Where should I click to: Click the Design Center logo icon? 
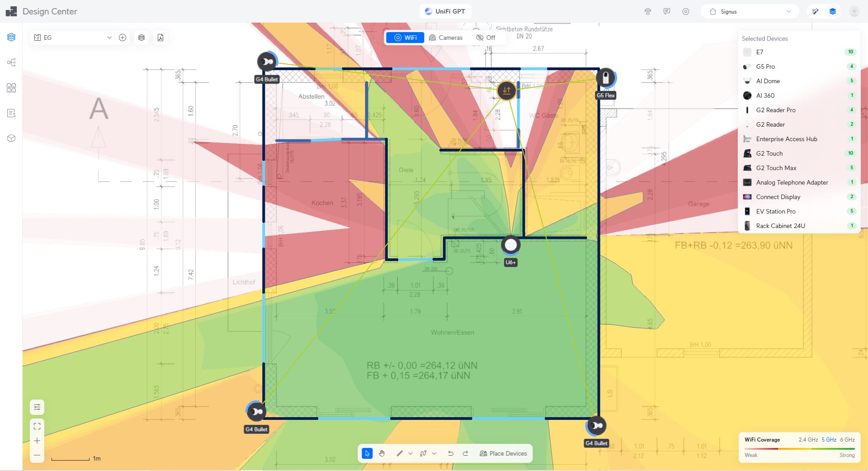tap(11, 11)
